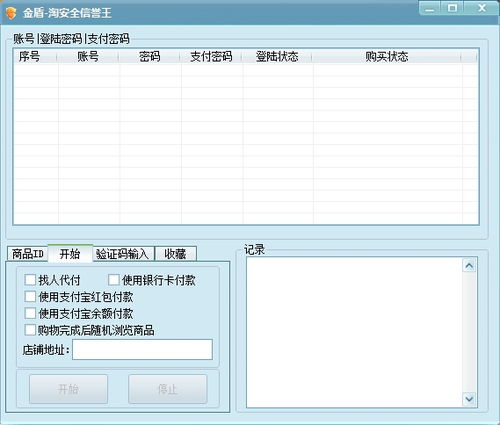Click the 停止 stop button
The width and height of the screenshot is (500, 425).
pyautogui.click(x=168, y=389)
